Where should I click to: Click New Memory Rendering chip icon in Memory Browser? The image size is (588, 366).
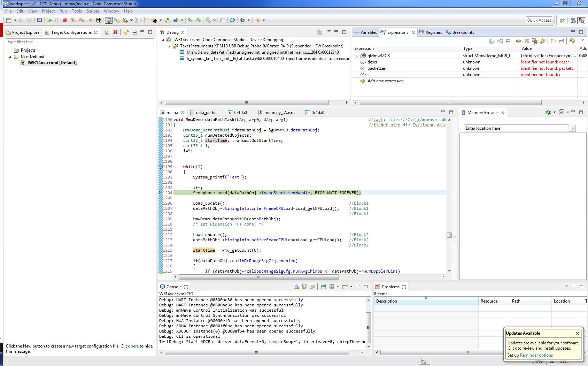(x=548, y=112)
